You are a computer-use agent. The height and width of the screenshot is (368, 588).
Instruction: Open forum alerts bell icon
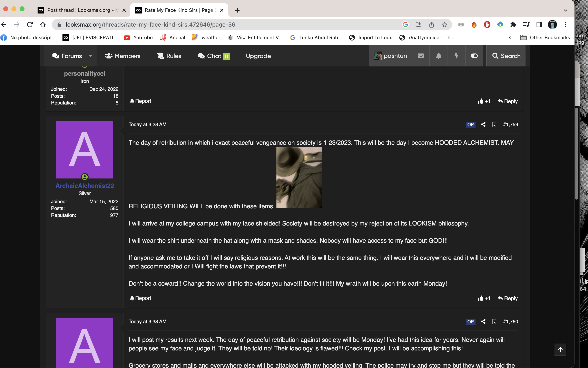tap(439, 56)
